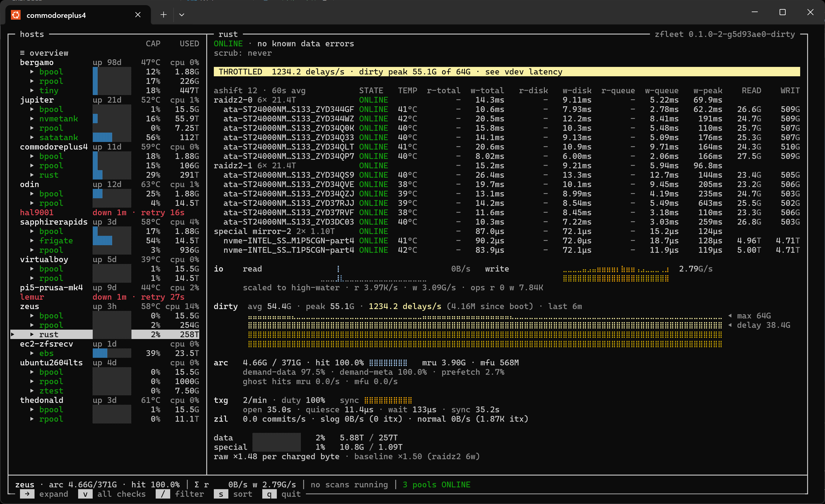This screenshot has height=504, width=825.
Task: Click the TEMP column header
Action: pos(407,91)
